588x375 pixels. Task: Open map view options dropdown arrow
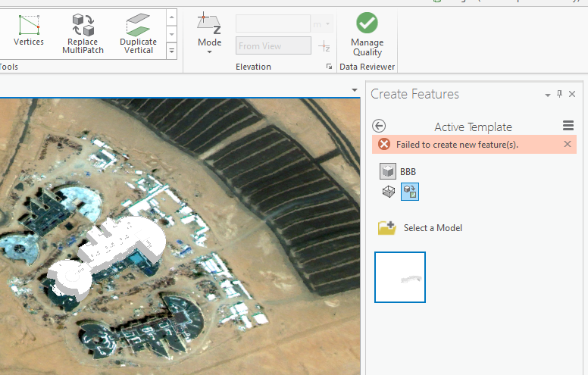pos(355,90)
